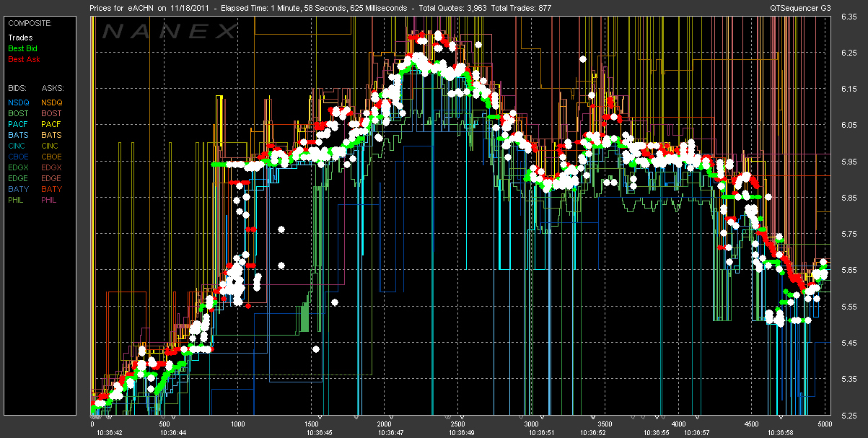Click the 6.25 price axis label

pos(849,53)
